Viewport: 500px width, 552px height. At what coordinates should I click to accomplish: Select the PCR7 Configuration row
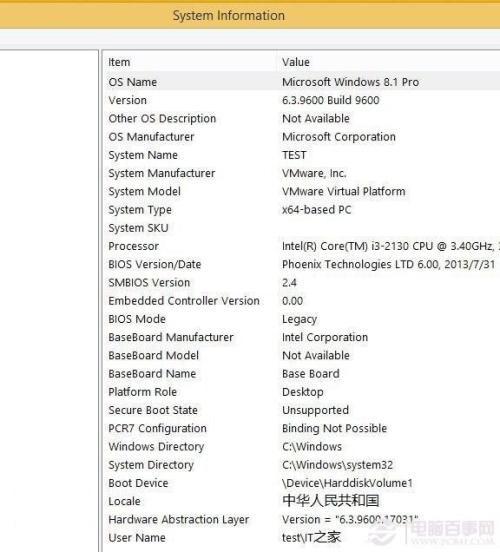[x=302, y=428]
